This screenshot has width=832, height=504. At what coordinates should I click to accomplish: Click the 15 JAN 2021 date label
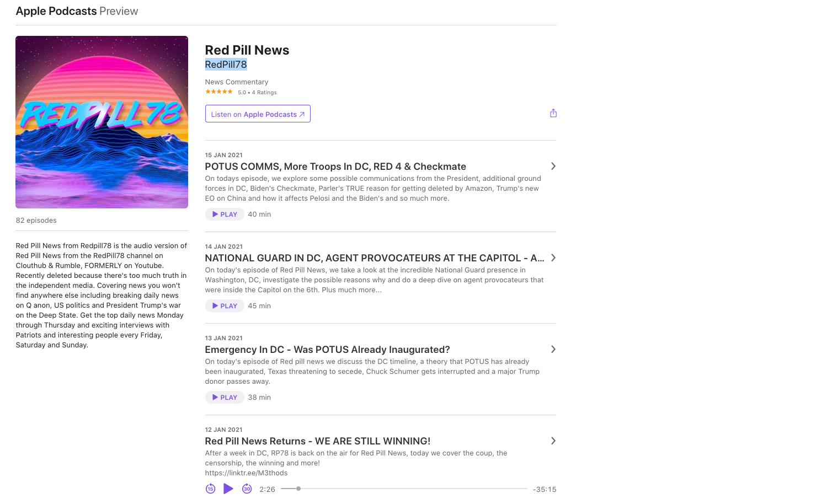(223, 155)
